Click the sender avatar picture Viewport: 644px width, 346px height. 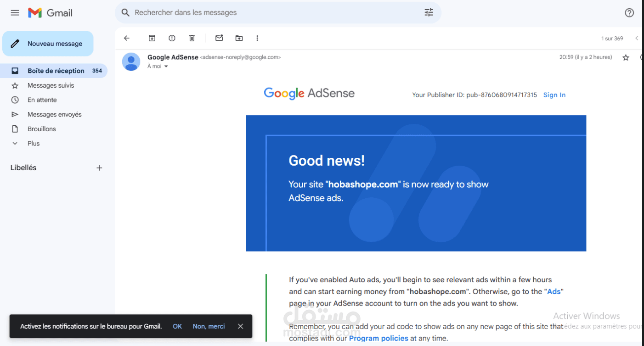[x=131, y=61]
